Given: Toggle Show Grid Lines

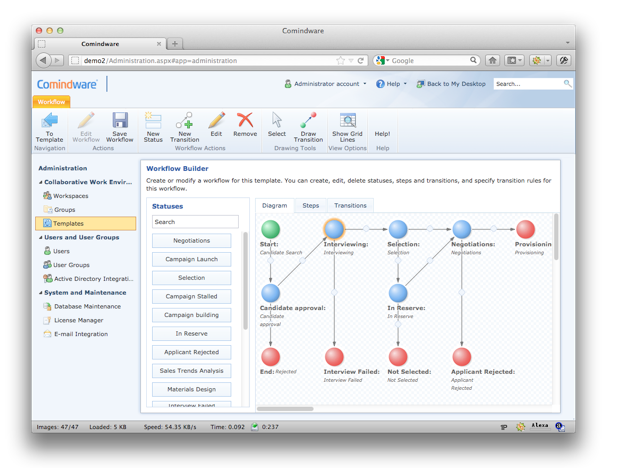Looking at the screenshot, I should [348, 127].
